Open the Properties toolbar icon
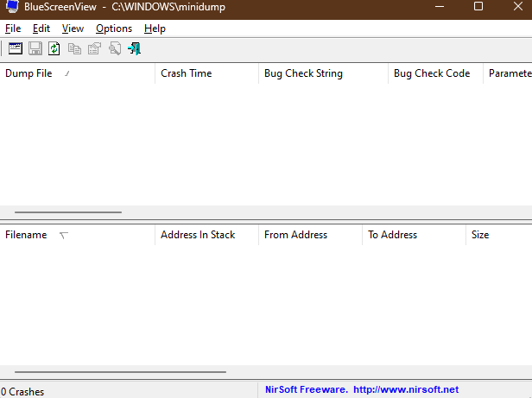 (x=94, y=49)
